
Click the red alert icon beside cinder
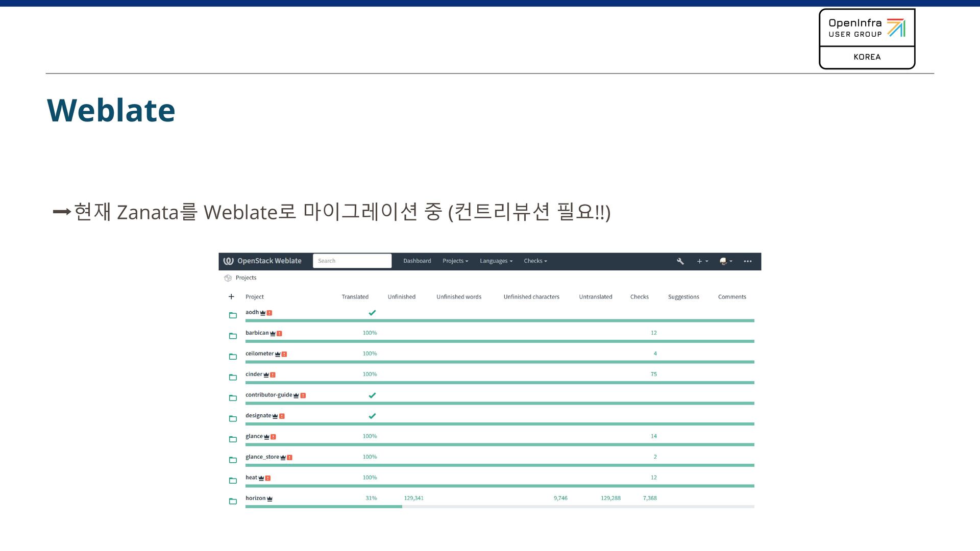(273, 375)
